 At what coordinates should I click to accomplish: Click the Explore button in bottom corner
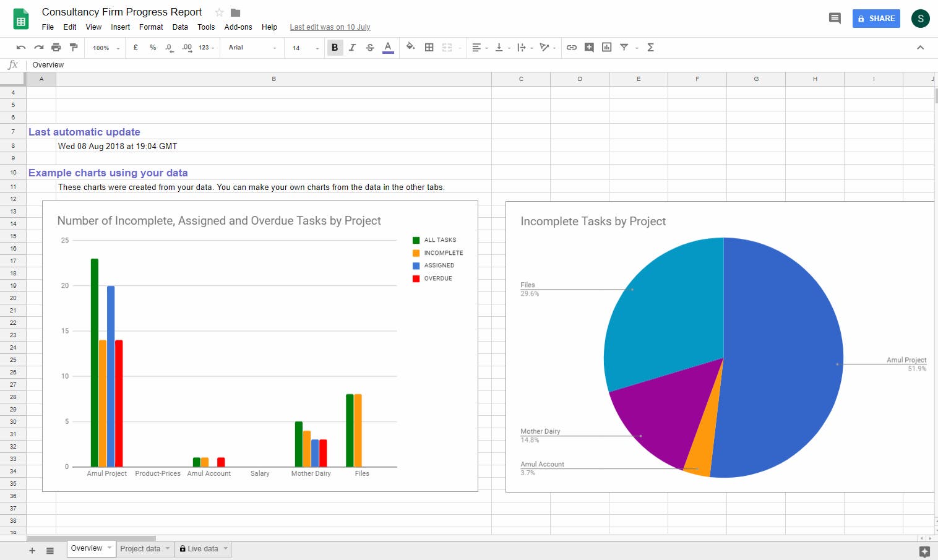924,551
